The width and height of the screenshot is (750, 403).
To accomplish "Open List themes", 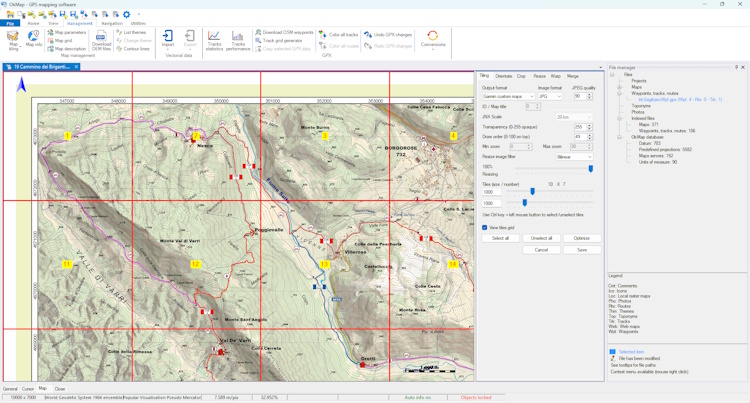I will coord(131,33).
